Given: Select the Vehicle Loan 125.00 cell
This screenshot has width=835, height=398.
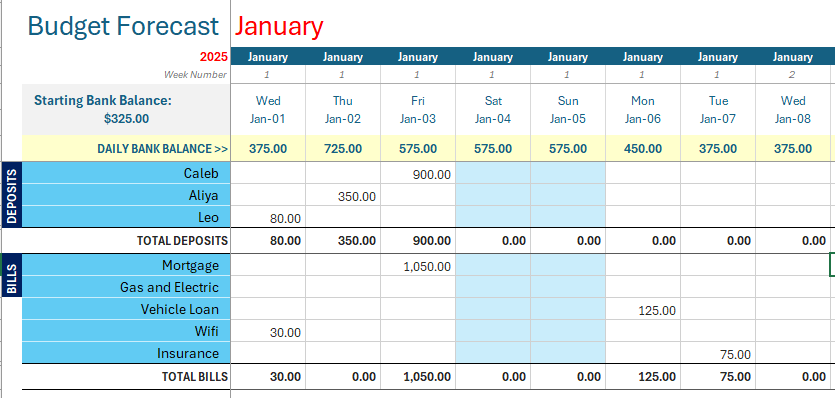Looking at the screenshot, I should [x=642, y=309].
